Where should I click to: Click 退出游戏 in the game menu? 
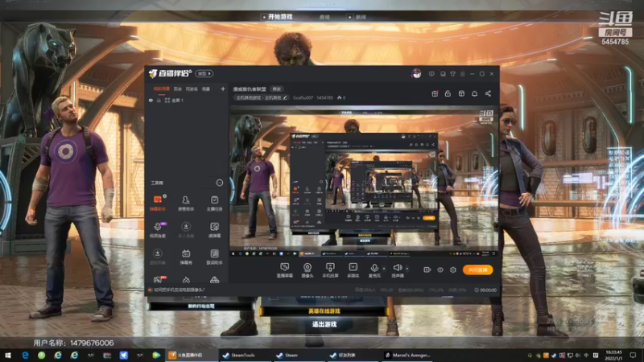pyautogui.click(x=324, y=324)
